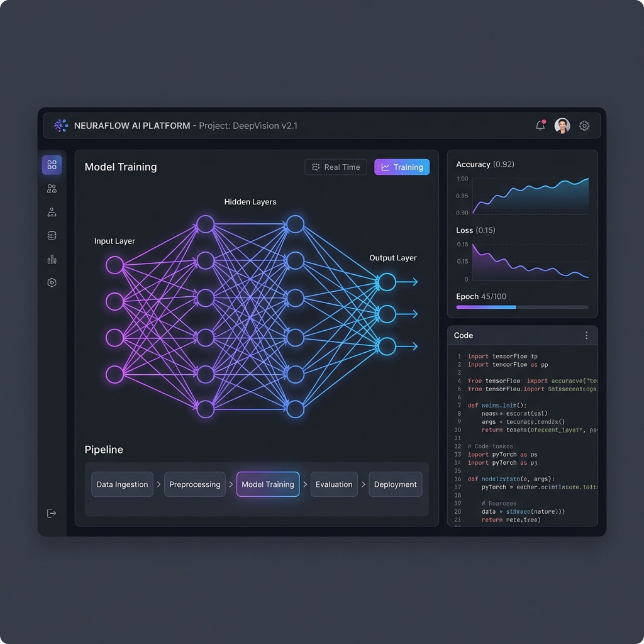This screenshot has height=644, width=644.
Task: Open the Code panel three-dot menu
Action: click(586, 336)
